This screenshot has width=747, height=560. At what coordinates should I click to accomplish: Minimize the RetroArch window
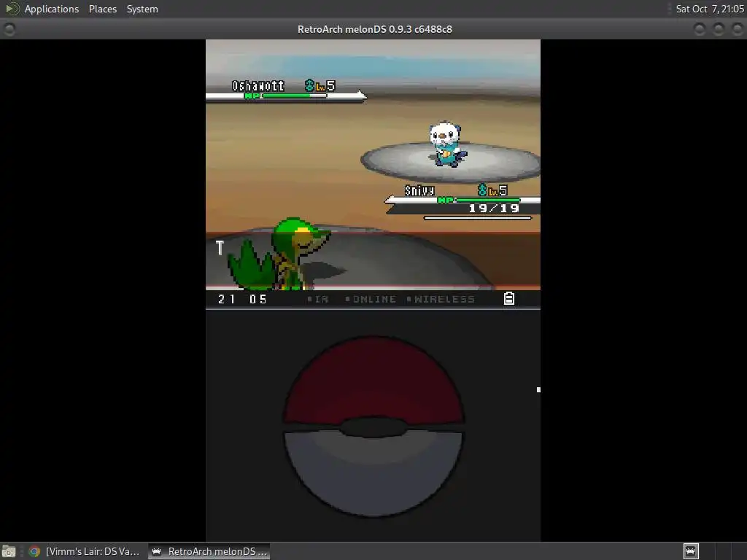[700, 29]
